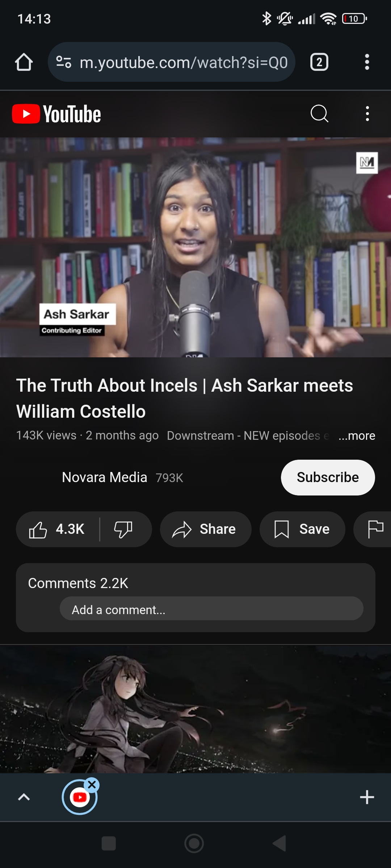This screenshot has width=391, height=868.
Task: Open YouTube's three-dot options menu
Action: [x=367, y=114]
